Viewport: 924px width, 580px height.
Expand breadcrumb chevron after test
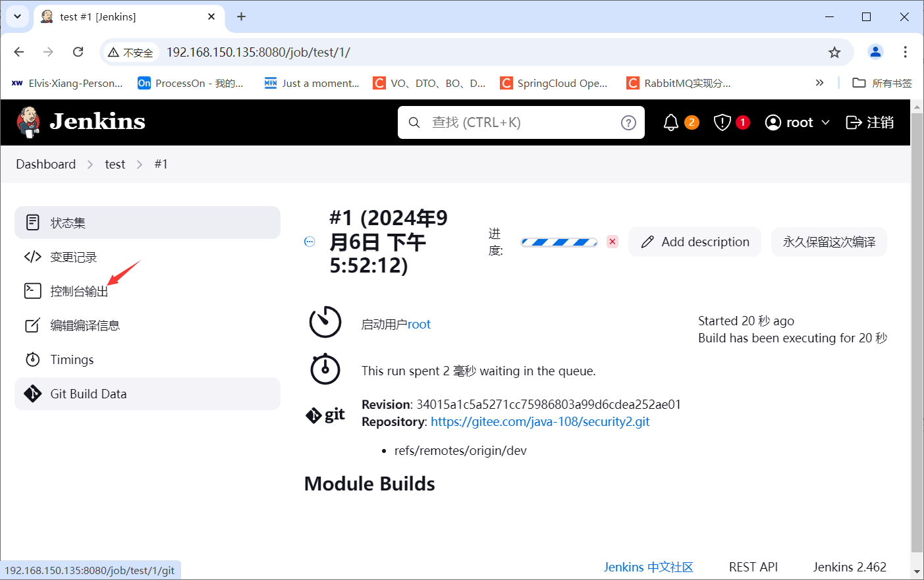[140, 165]
